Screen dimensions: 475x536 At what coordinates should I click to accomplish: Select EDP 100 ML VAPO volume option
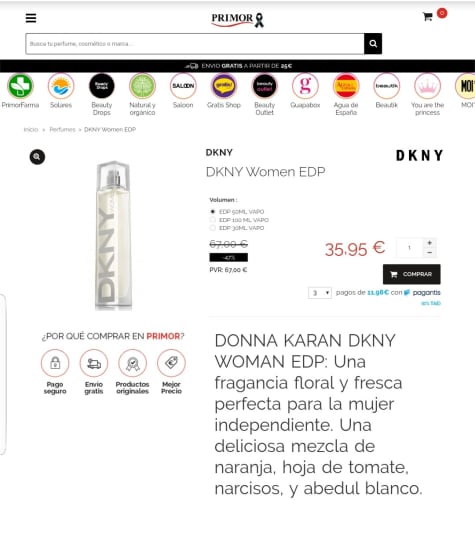(x=213, y=220)
